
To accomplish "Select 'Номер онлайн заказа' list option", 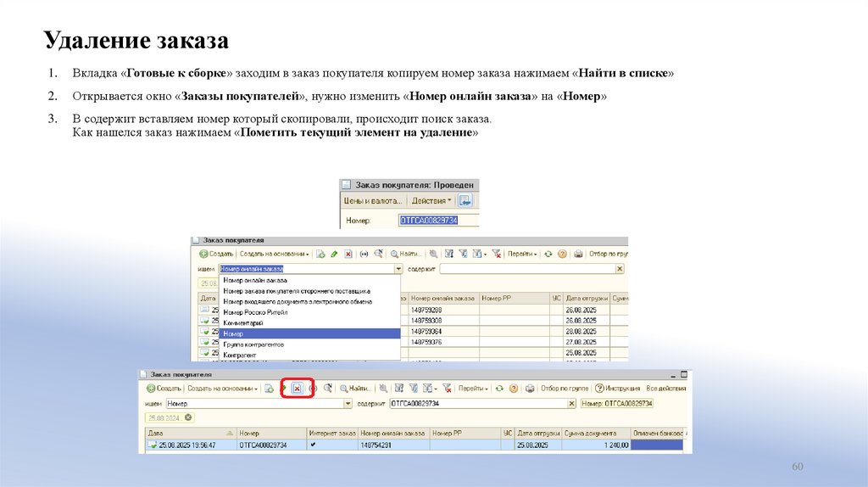I will 310,280.
